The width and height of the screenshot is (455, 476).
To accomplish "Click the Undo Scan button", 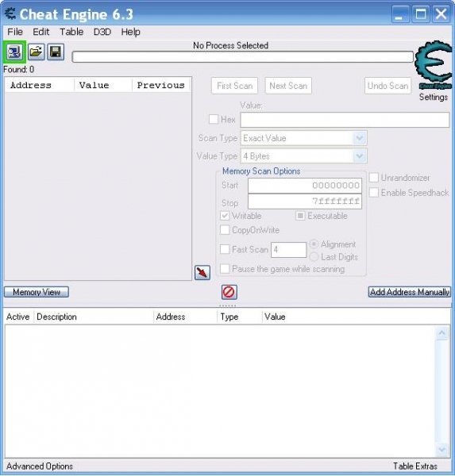I will [388, 86].
